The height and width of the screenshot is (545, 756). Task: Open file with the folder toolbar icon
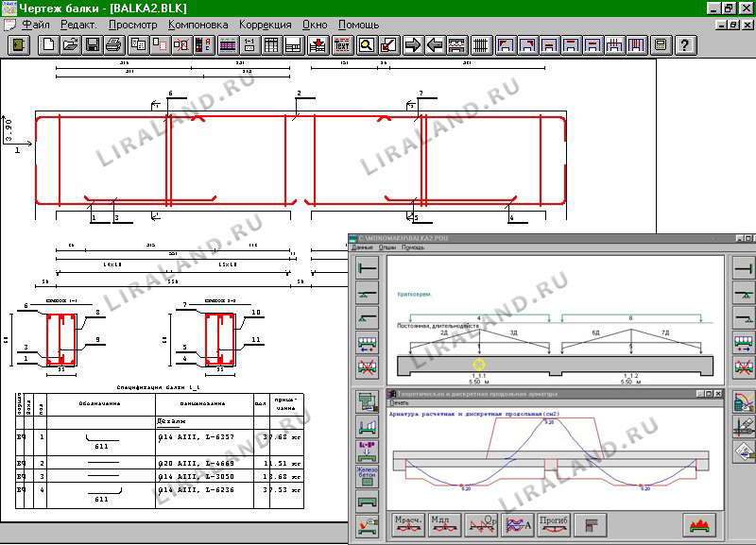71,44
